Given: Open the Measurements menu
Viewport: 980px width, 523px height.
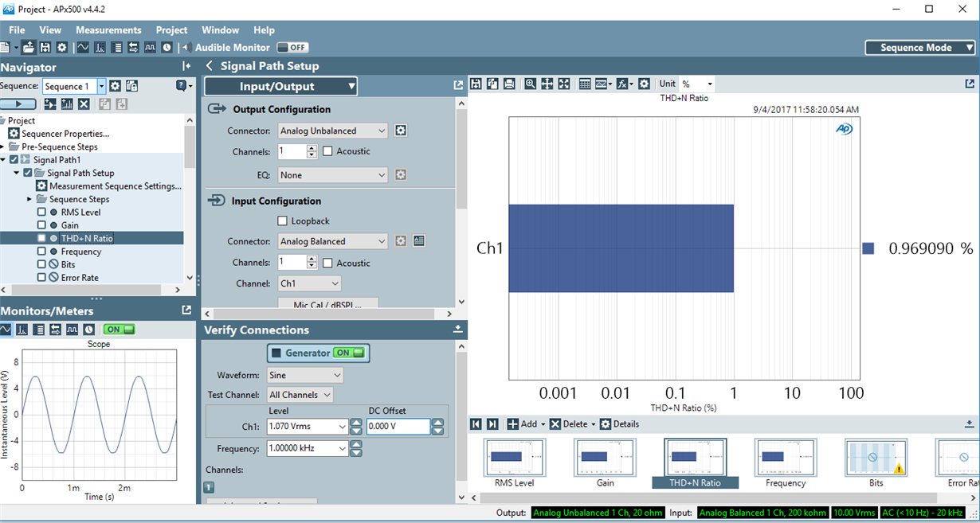Looking at the screenshot, I should (108, 30).
